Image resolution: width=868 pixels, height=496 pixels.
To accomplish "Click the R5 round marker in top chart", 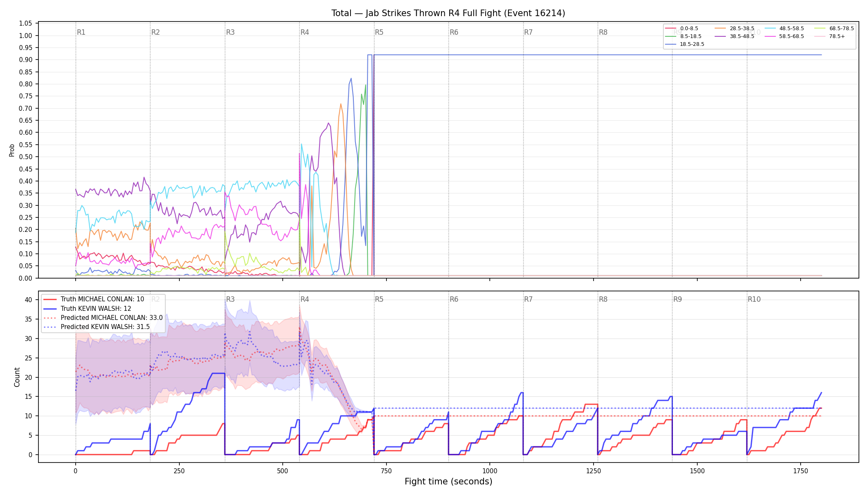I will [379, 32].
